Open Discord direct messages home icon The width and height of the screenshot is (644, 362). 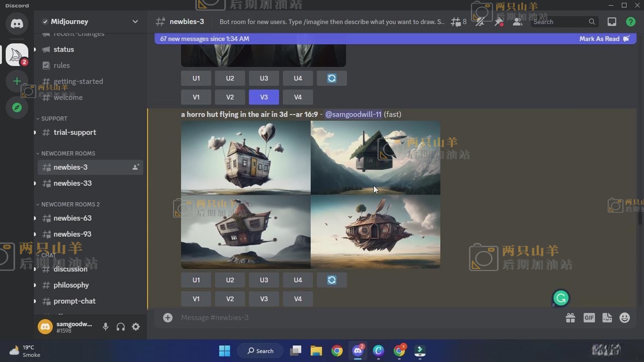pyautogui.click(x=17, y=24)
